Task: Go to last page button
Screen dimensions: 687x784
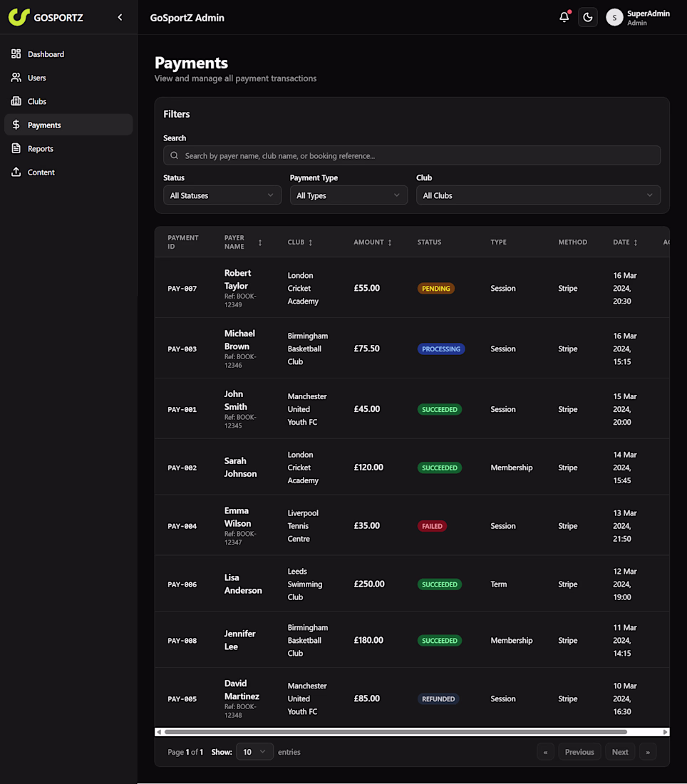Action: point(648,751)
